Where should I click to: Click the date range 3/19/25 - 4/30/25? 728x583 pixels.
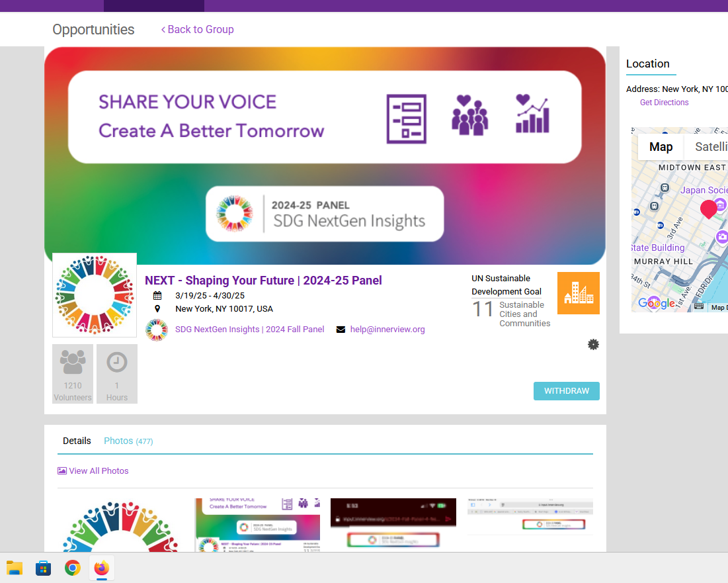point(210,295)
